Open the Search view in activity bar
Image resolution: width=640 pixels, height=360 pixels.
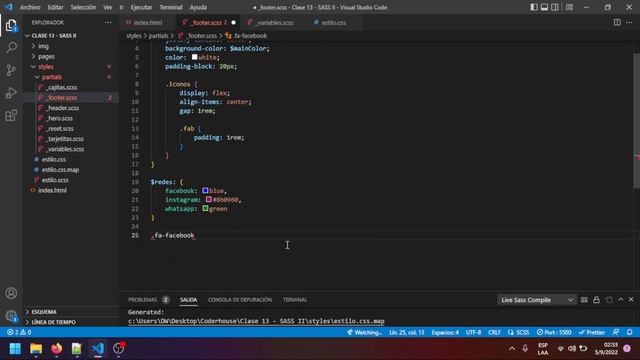11,48
